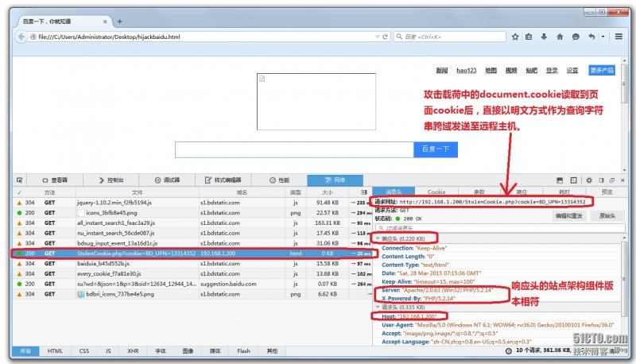Open the Firefox hamburger menu
The image size is (636, 364).
pyautogui.click(x=619, y=37)
